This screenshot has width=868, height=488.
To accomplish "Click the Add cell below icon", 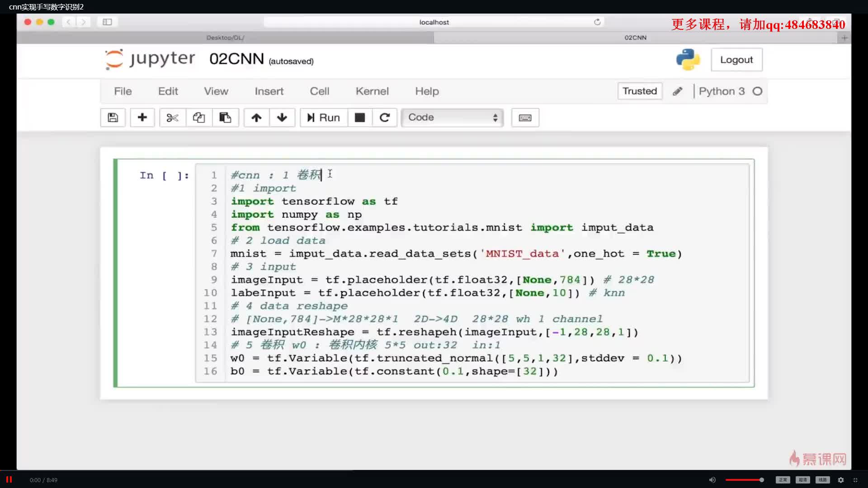I will pos(142,117).
